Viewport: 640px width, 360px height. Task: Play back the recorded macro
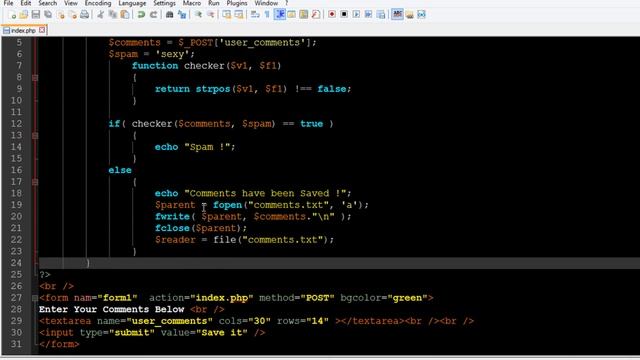click(356, 15)
